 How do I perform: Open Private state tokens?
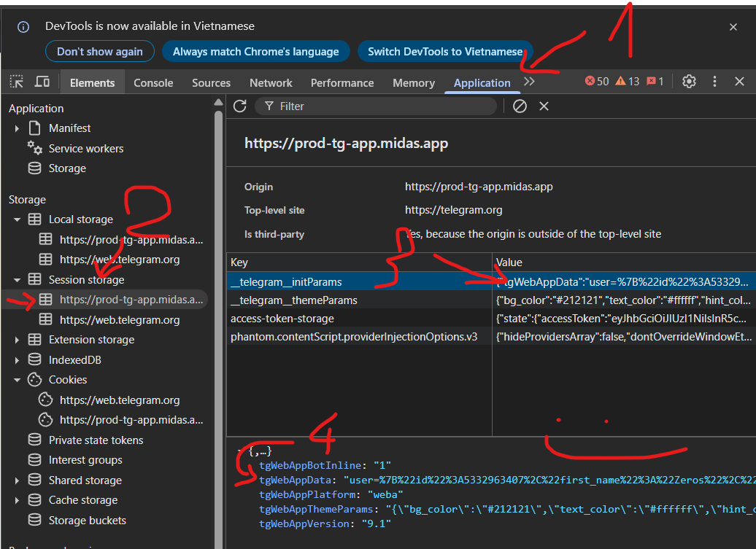coord(96,440)
